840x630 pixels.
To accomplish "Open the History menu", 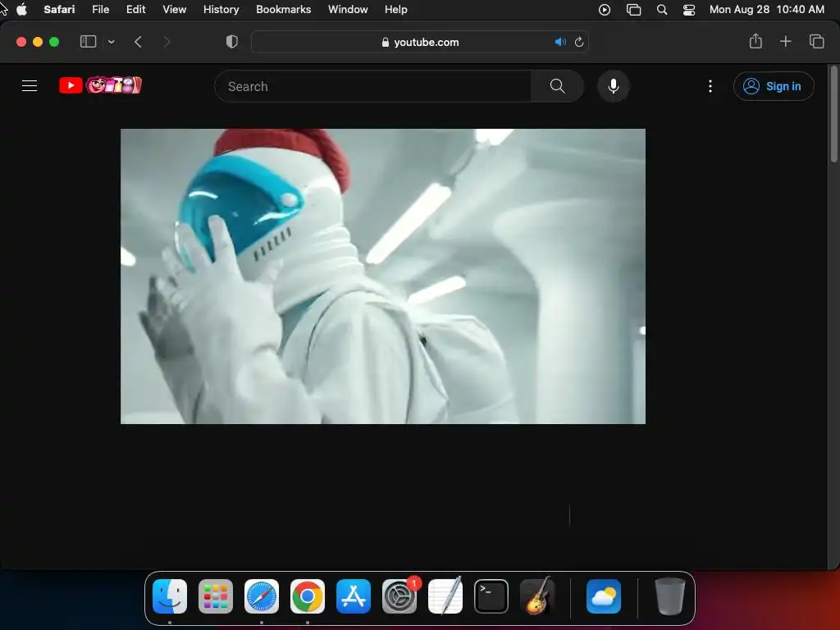I will click(221, 10).
